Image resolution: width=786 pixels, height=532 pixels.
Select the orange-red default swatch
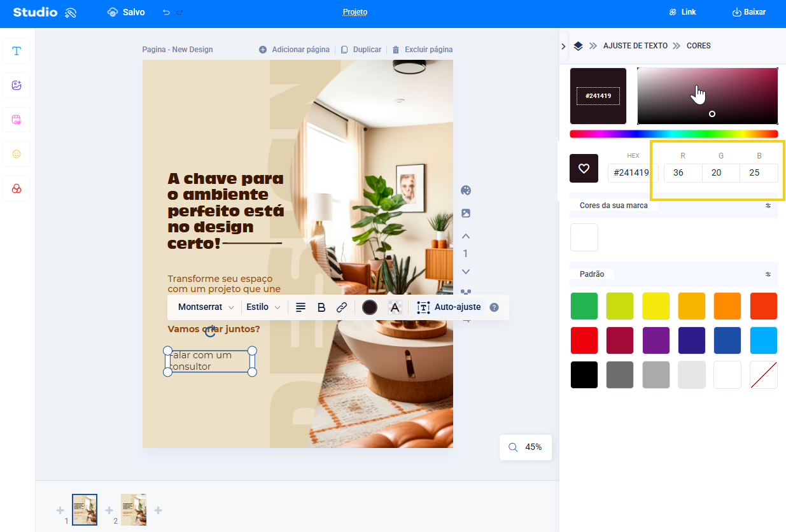click(764, 306)
